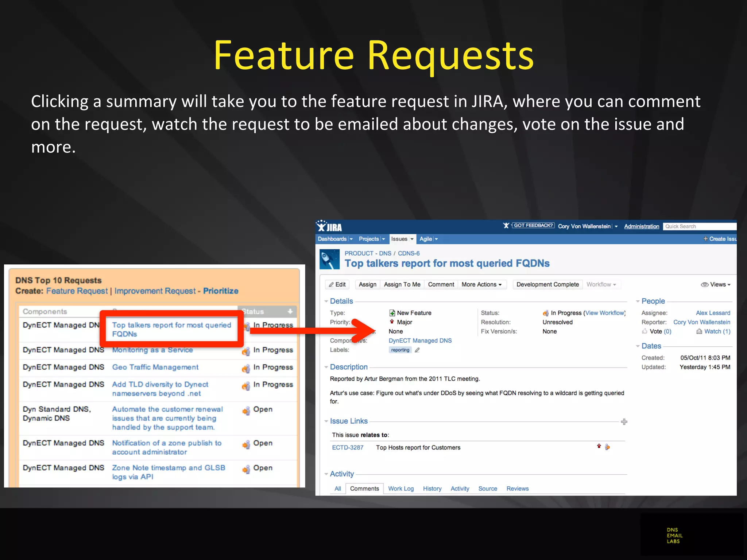Open the product DNS rocket project icon
Screen dimensions: 747x560
(x=329, y=259)
